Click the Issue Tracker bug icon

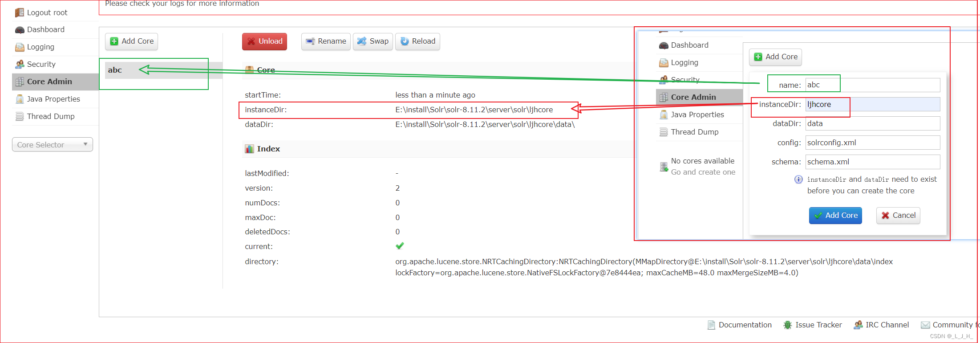click(x=788, y=325)
